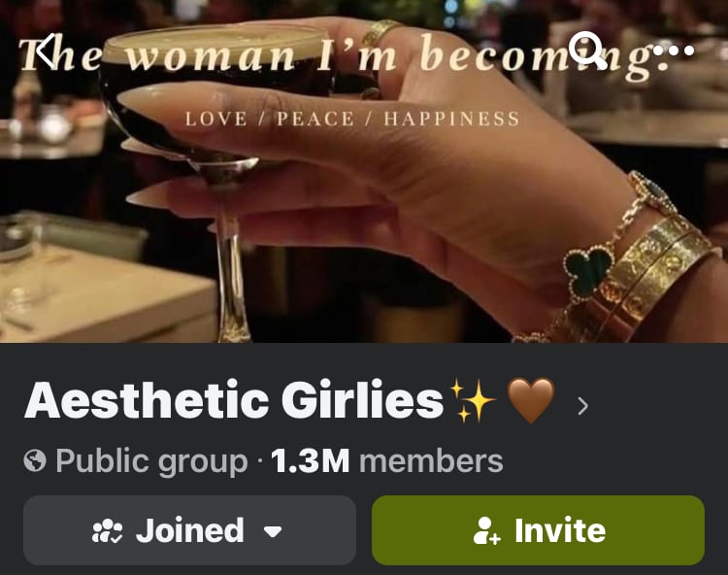
Task: Click the LOVE / PEACE / HAPPINESS caption
Action: point(352,118)
